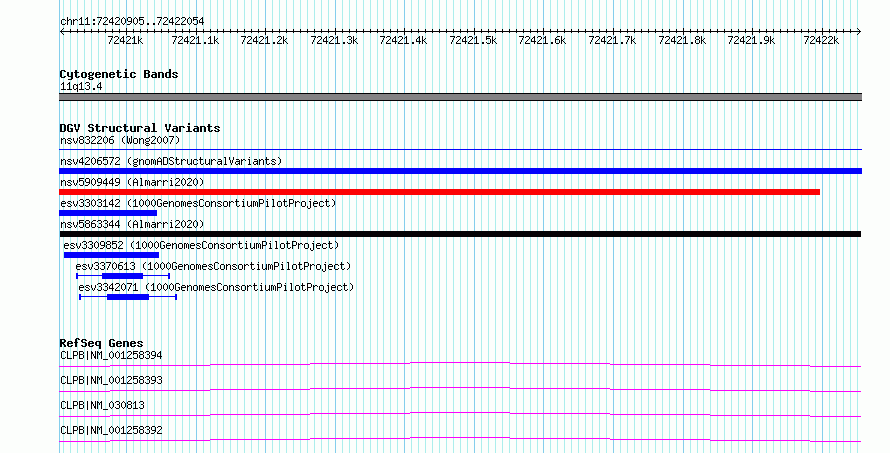The width and height of the screenshot is (890, 453).
Task: Click the magenta line under CLPB|NM_030813
Action: (x=460, y=414)
